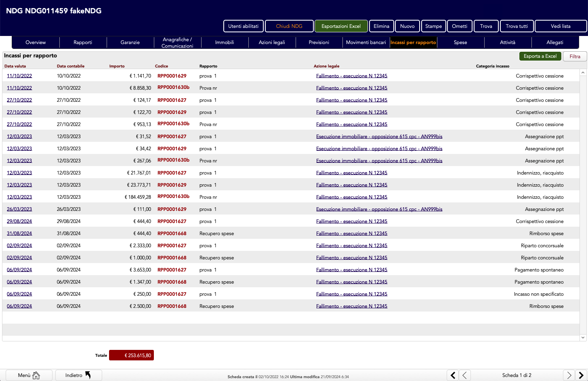Click the Filtra button
588x381 pixels.
[x=575, y=57]
